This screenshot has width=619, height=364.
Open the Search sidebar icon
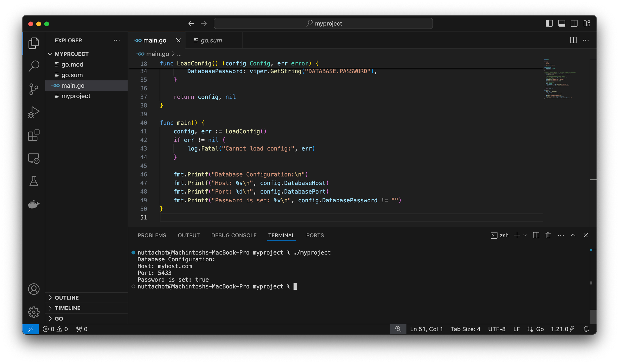pos(34,66)
